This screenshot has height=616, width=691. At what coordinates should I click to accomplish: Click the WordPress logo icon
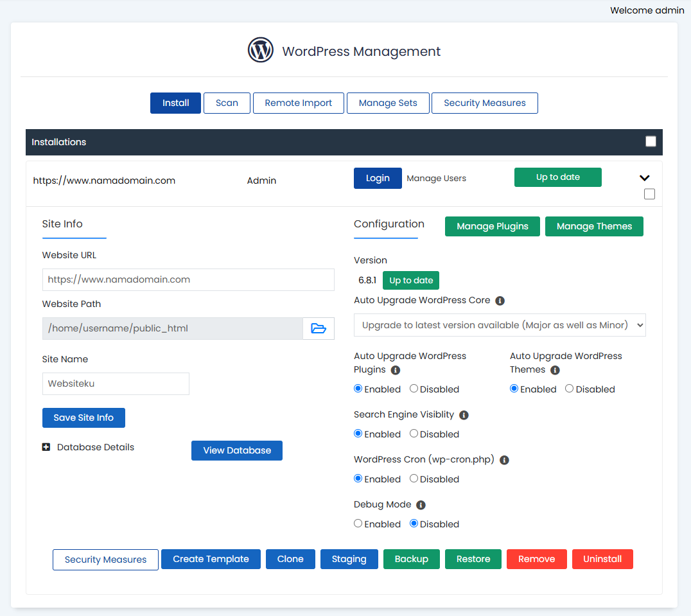tap(261, 50)
